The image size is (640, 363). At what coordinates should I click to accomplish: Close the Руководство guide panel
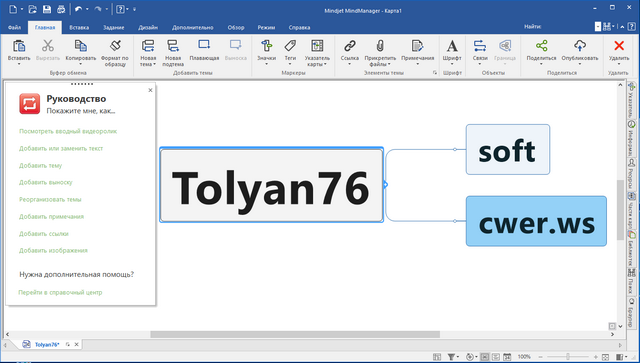point(150,90)
